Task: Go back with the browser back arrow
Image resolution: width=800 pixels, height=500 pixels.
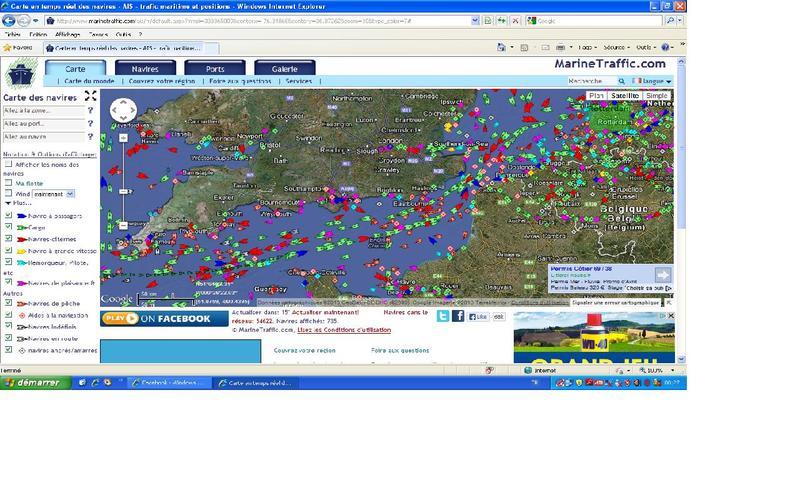Action: pyautogui.click(x=9, y=21)
